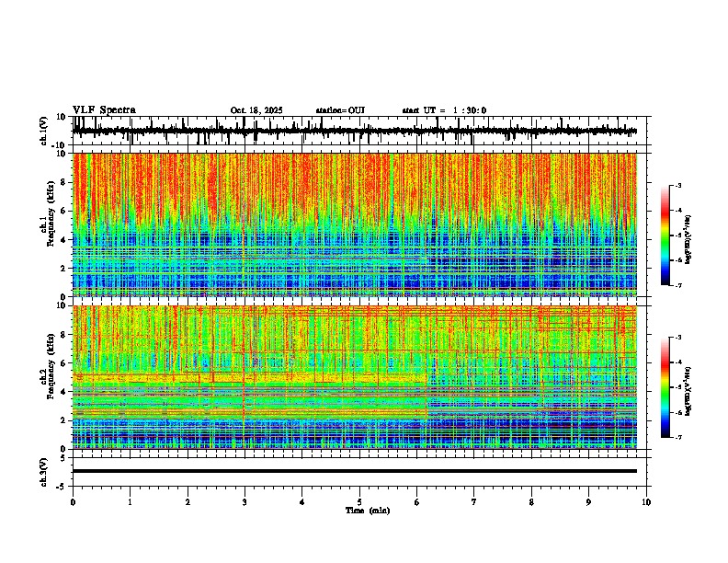Viewport: 728px width, 563px height.
Task: Click the '6' kHz tick of ch.1 spectrogram
Action: (x=64, y=211)
